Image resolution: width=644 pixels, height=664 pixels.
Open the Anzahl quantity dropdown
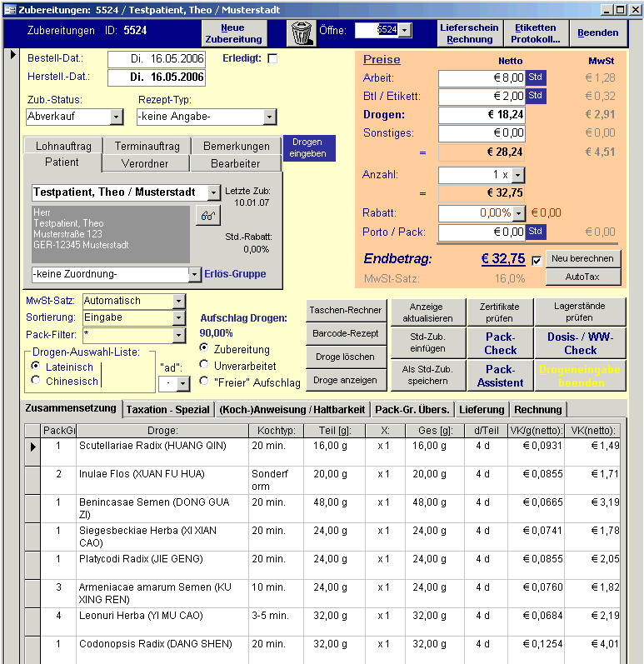517,175
